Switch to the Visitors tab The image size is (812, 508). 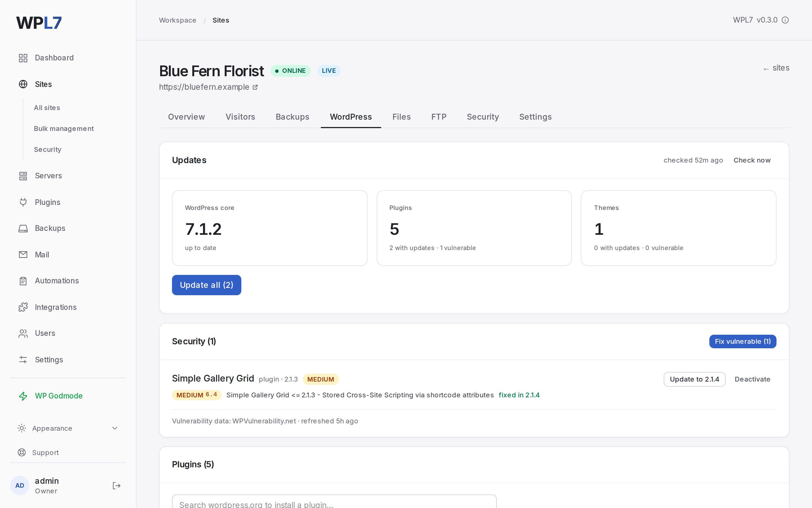click(240, 117)
